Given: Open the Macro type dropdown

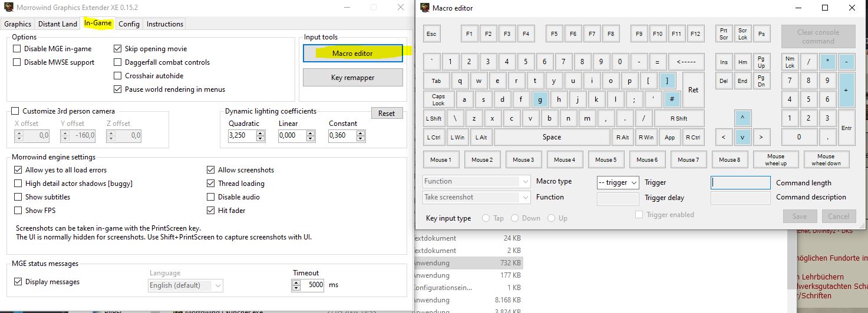Looking at the screenshot, I should point(476,181).
